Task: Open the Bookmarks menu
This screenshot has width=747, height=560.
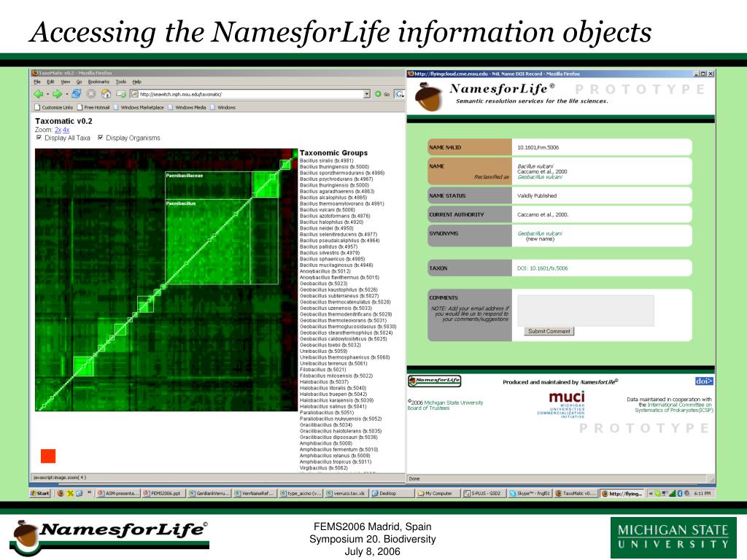Action: (98, 82)
